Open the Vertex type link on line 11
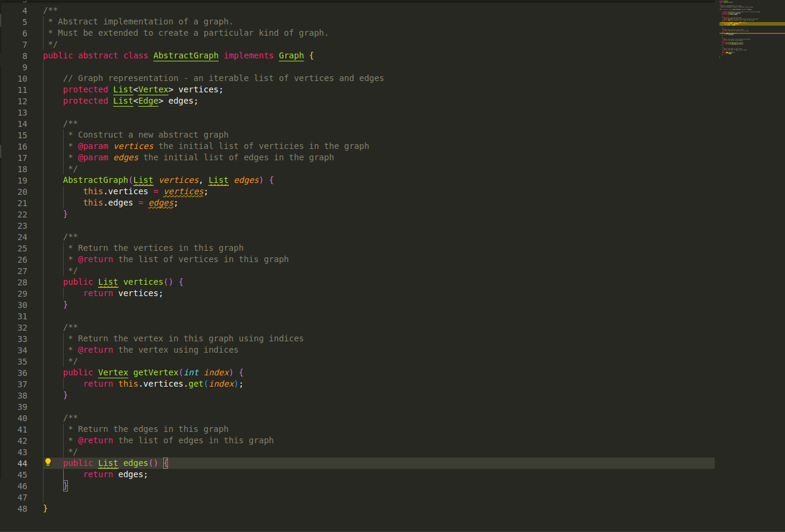Viewport: 785px width, 532px height. point(153,89)
